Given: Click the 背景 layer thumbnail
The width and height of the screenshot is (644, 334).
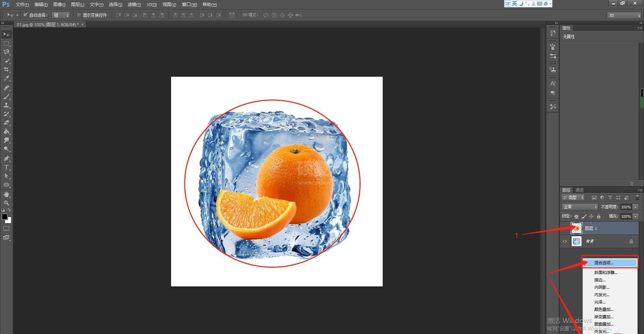Looking at the screenshot, I should (x=577, y=241).
